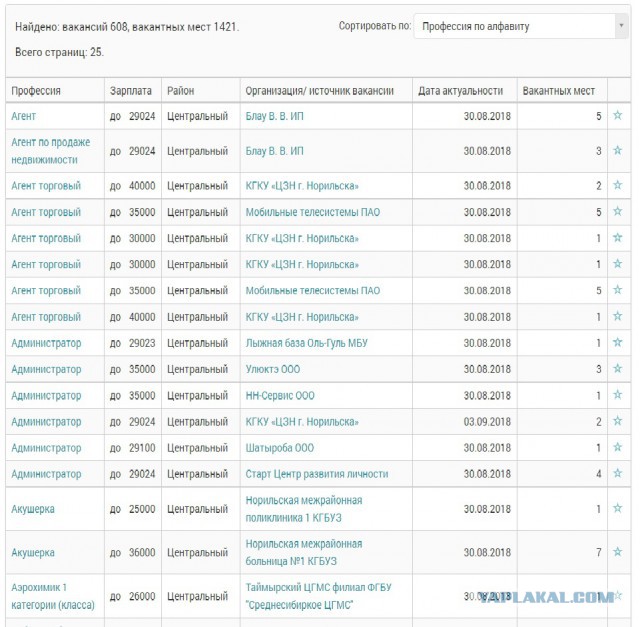640x627 pixels.
Task: Click the 'Зарплата' column header
Action: tap(131, 91)
